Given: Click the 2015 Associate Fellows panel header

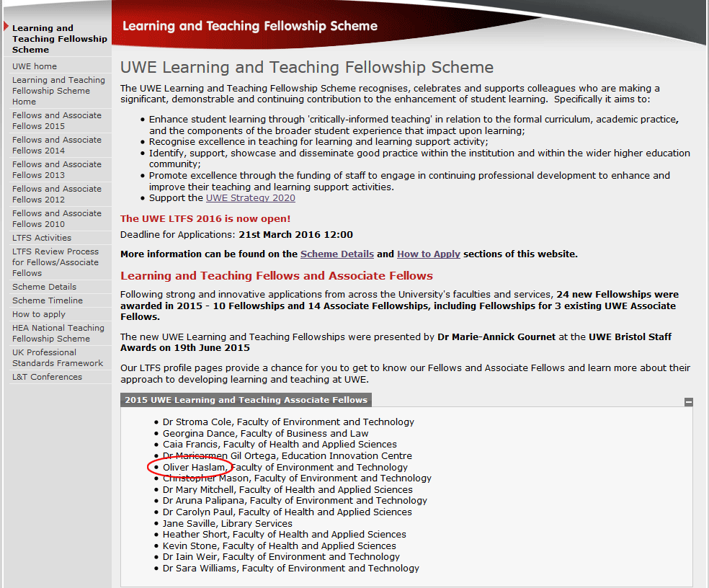Looking at the screenshot, I should point(246,400).
